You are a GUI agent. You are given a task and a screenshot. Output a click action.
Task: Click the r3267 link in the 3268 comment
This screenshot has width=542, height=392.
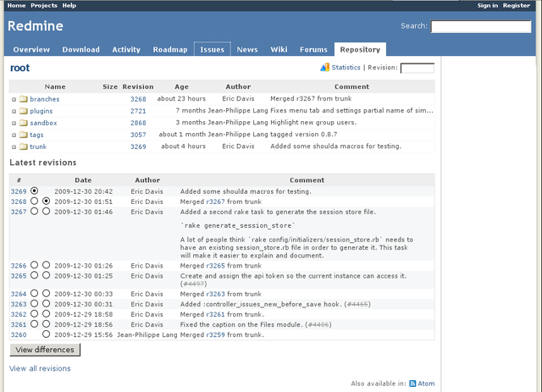(215, 202)
